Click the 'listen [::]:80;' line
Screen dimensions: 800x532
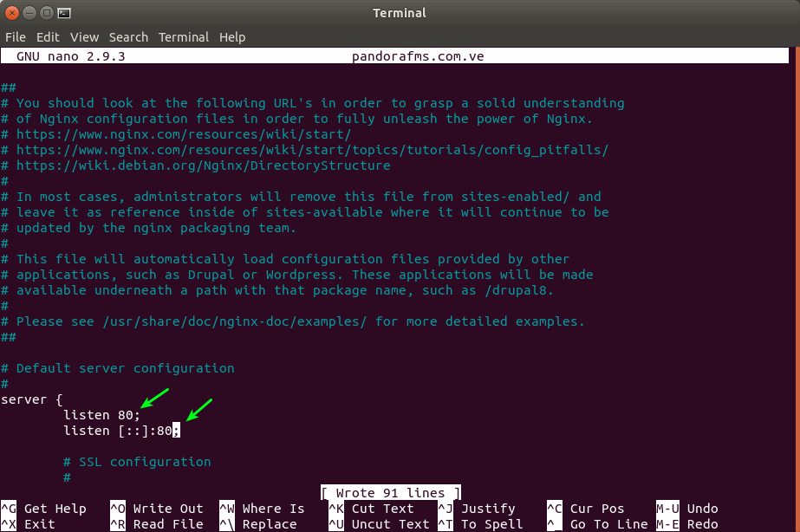tap(121, 431)
